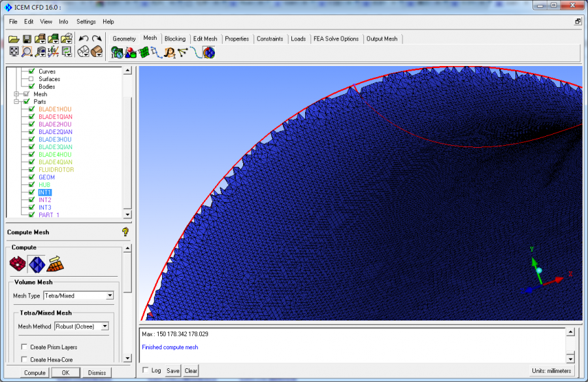Image resolution: width=588 pixels, height=382 pixels.
Task: Uncheck the HUB part visibility
Action: (x=31, y=185)
